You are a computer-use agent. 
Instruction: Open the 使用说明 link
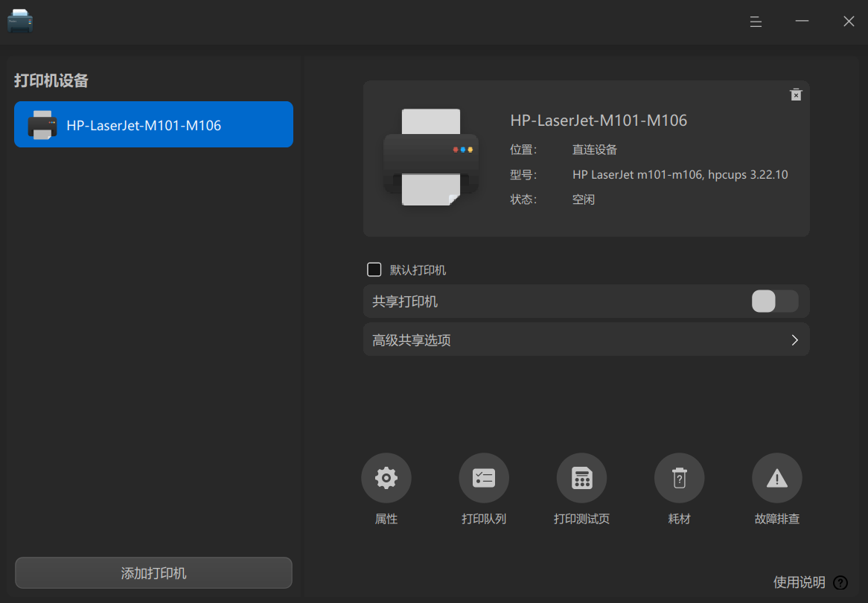pos(799,582)
